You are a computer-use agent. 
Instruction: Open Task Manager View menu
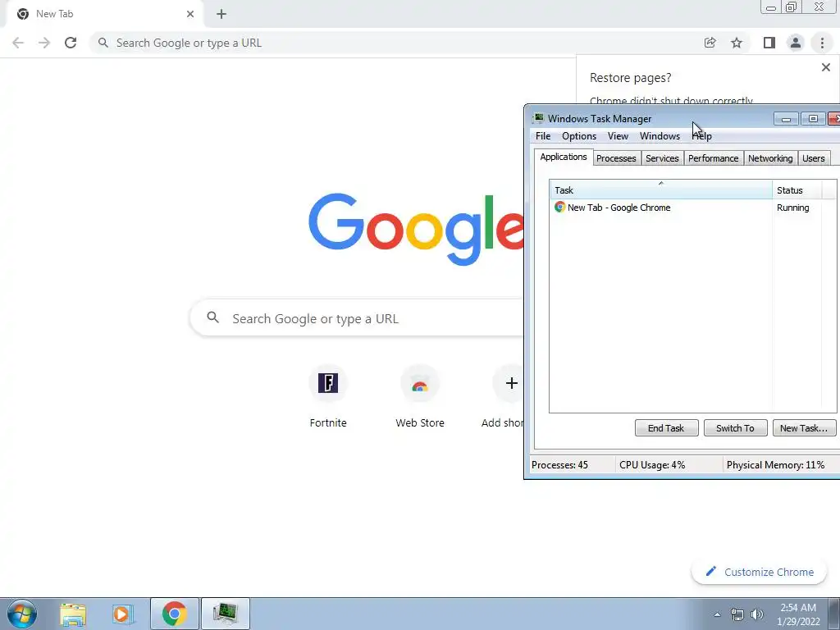click(x=618, y=136)
